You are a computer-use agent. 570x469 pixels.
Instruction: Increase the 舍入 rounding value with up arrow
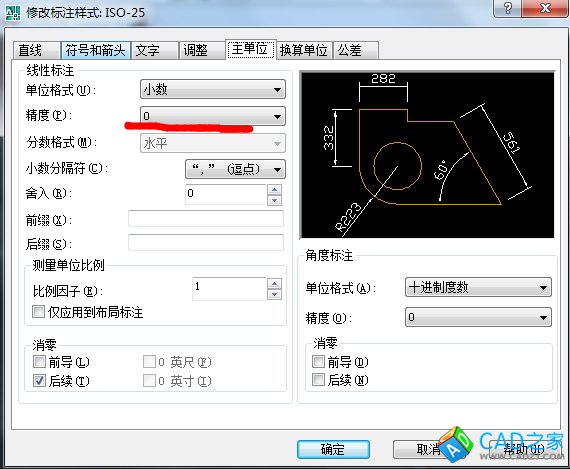[x=274, y=189]
